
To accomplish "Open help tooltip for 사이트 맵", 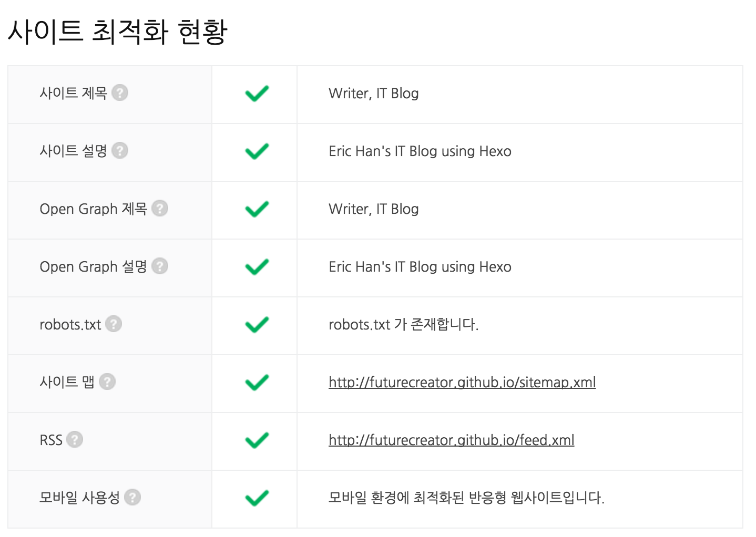I will click(x=108, y=381).
